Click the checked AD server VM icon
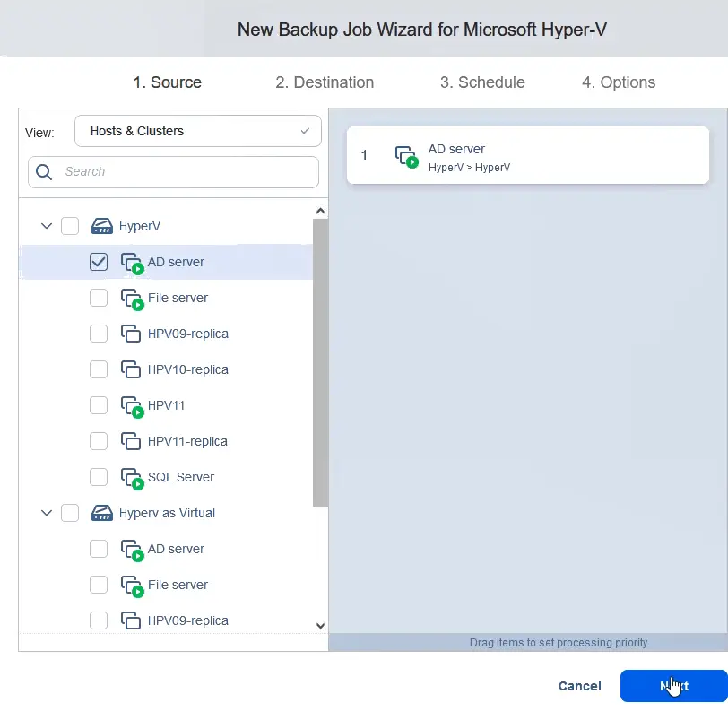This screenshot has height=720, width=728. click(x=132, y=264)
